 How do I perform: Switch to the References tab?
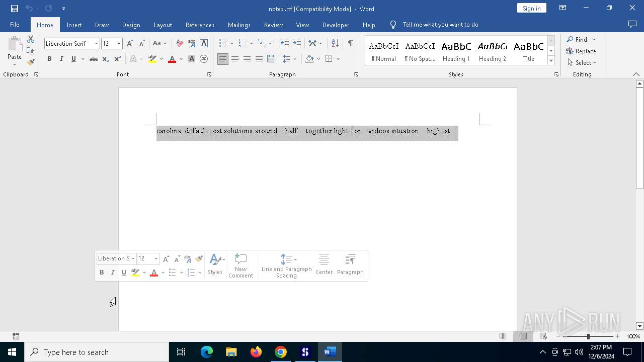point(200,25)
